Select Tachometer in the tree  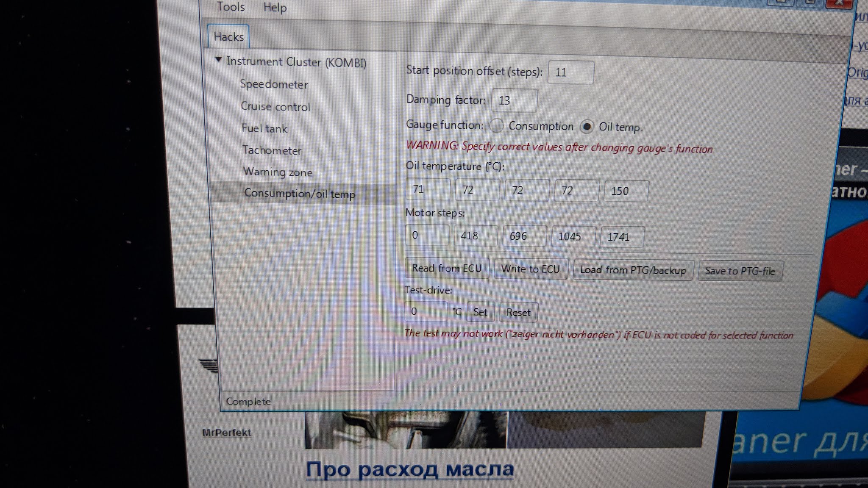coord(272,150)
